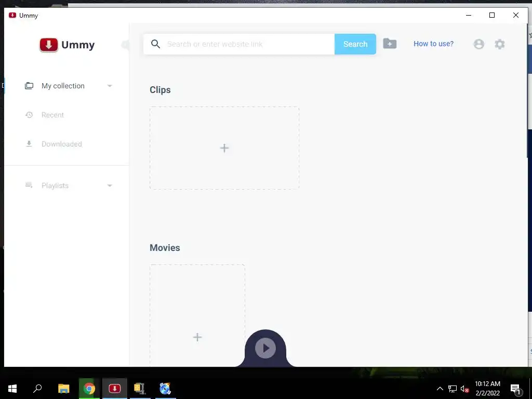Open the Windows Start menu

(12, 389)
